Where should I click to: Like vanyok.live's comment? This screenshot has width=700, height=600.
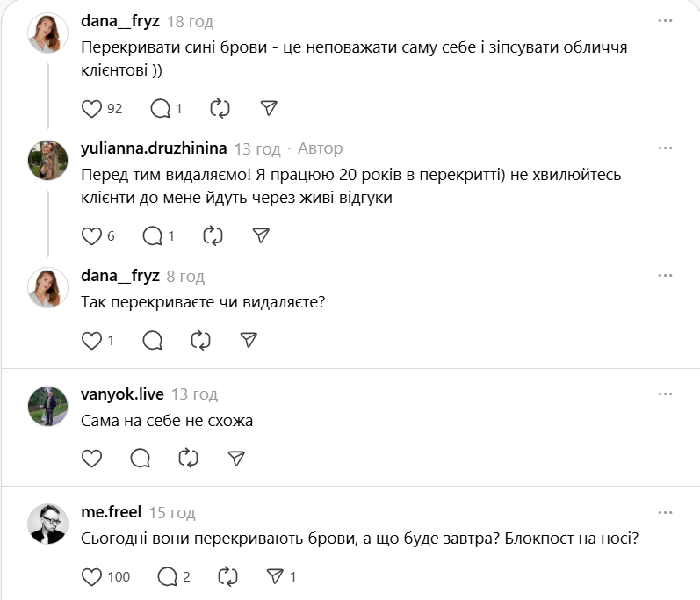(91, 458)
